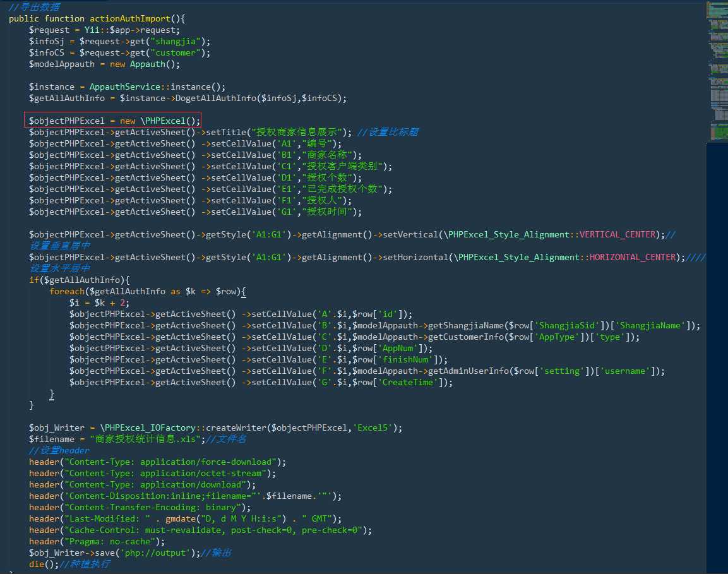The width and height of the screenshot is (728, 574).
Task: Click the setTitle method call
Action: pyautogui.click(x=225, y=133)
